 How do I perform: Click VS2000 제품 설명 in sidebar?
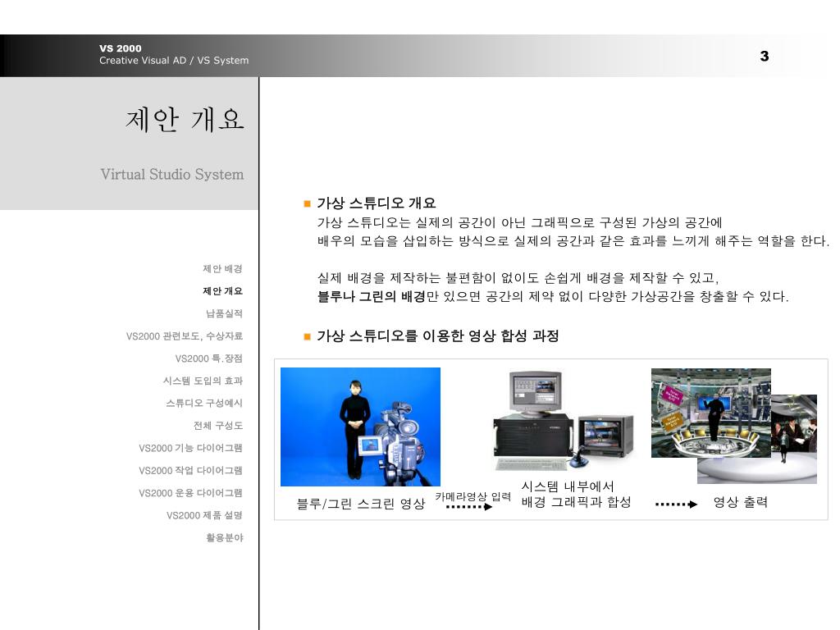tap(204, 515)
